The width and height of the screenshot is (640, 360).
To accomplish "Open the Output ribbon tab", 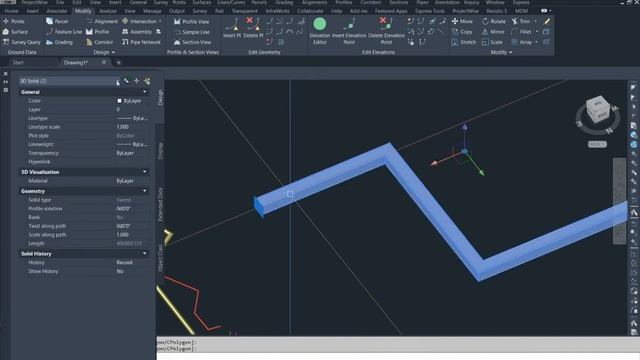I will click(177, 11).
